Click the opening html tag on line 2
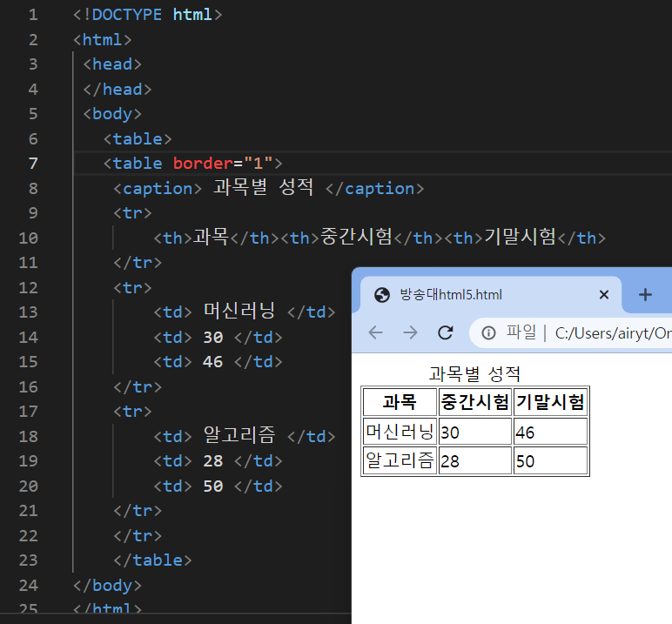The image size is (672, 624). tap(102, 40)
